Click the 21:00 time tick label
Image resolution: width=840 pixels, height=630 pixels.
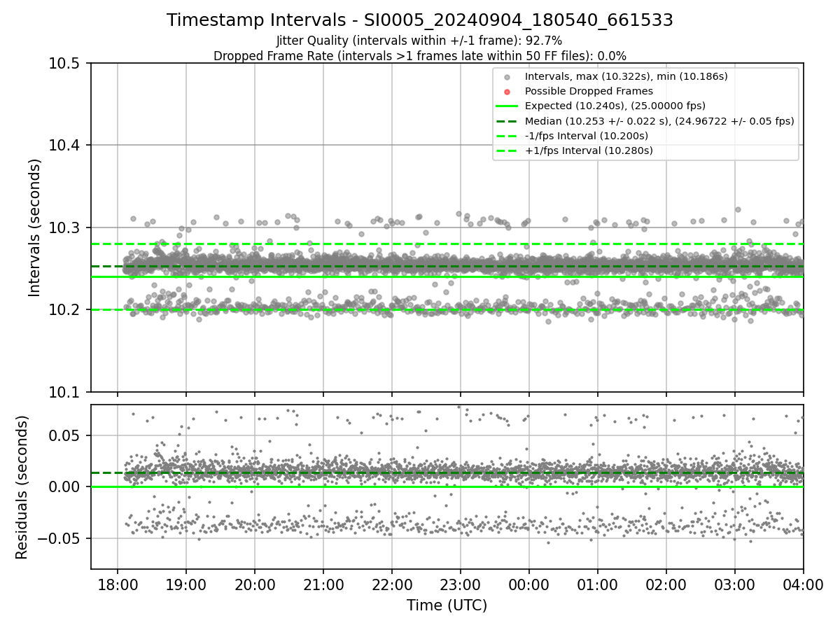coord(323,584)
